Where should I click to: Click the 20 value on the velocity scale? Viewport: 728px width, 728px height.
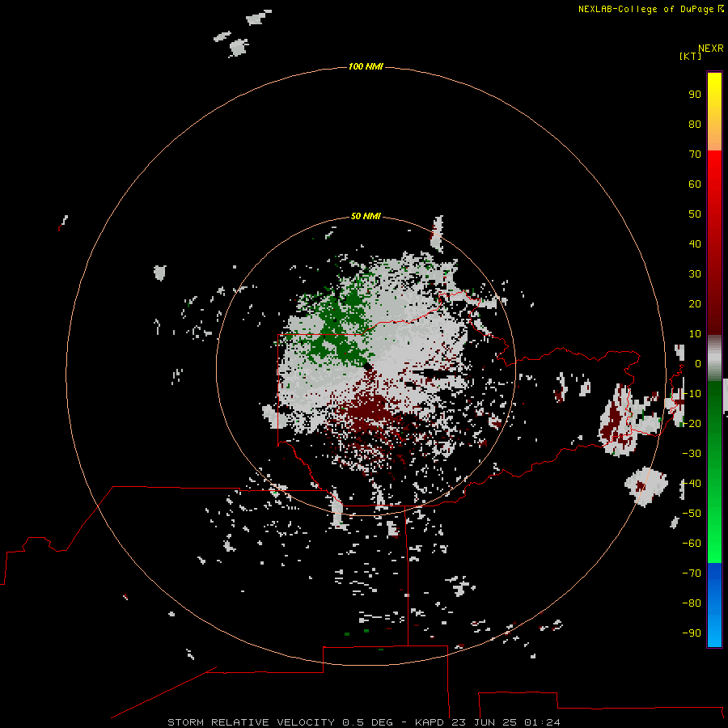695,303
